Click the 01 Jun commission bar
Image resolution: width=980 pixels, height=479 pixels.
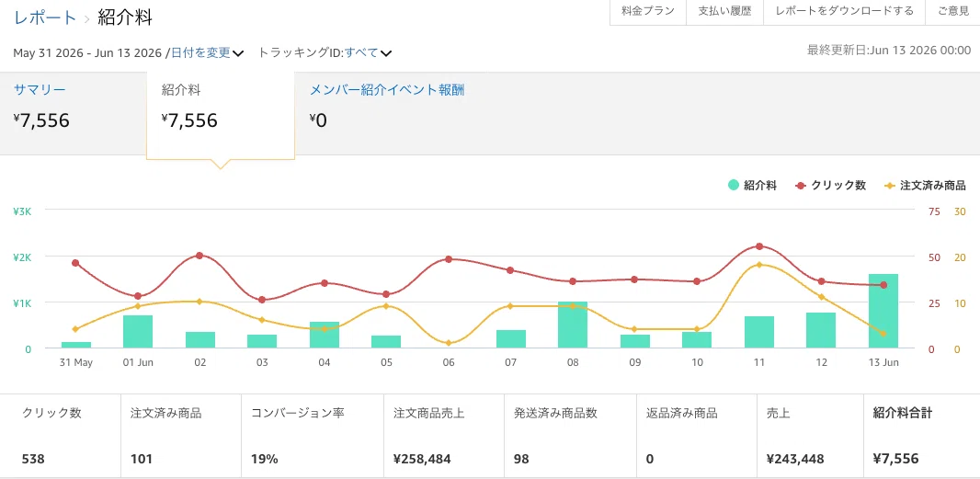138,331
